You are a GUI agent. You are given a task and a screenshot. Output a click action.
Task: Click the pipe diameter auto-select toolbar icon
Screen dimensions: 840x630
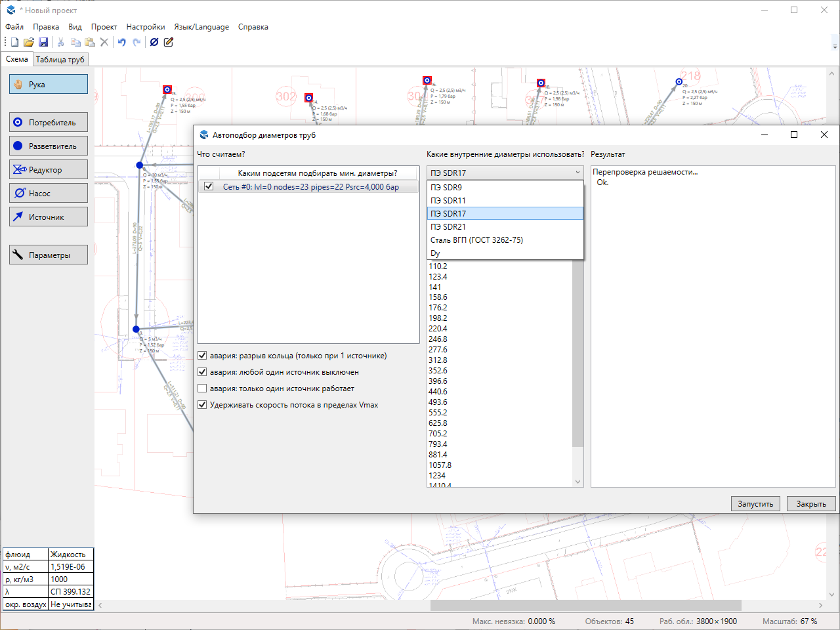click(154, 42)
